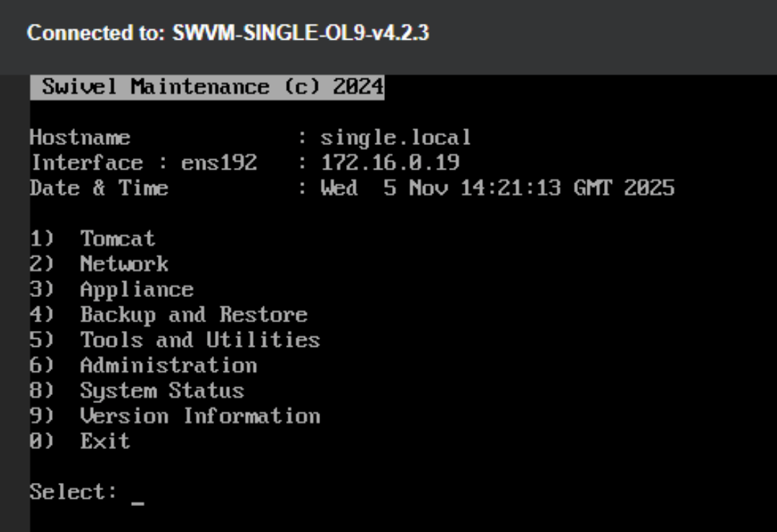Choose the Exit option in the menu
777x532 pixels.
(x=105, y=441)
